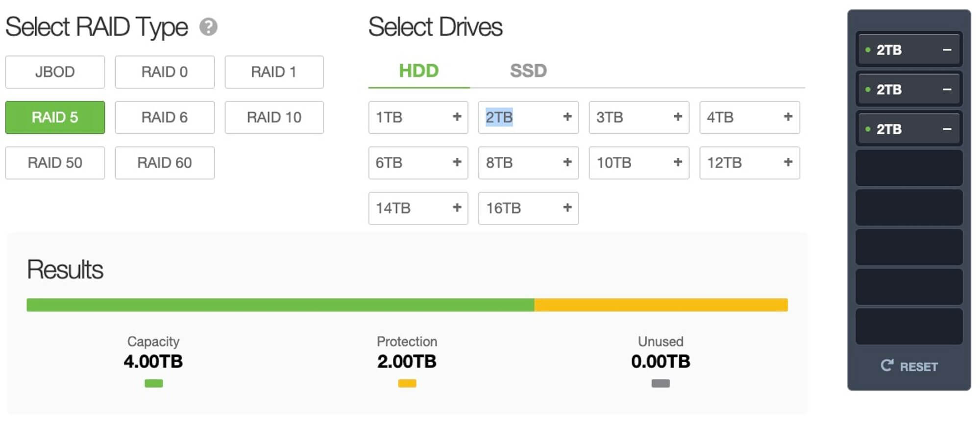Click the bottom empty drive bay slot
Viewport: 980px width, 421px height.
click(909, 326)
